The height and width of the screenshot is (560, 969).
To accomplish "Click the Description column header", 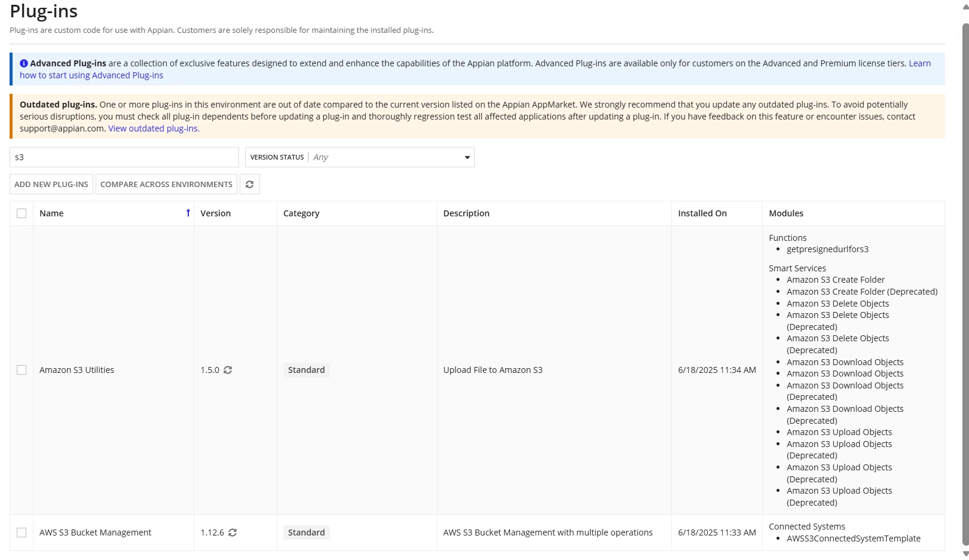I will [466, 213].
